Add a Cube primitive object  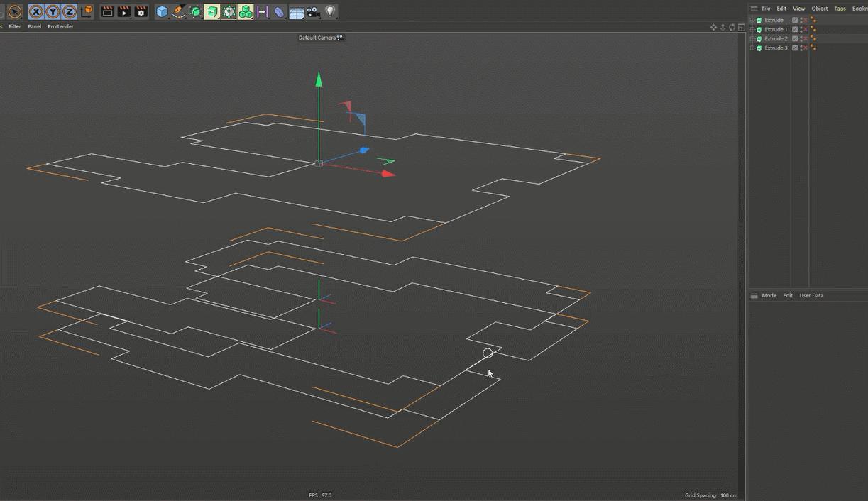click(x=162, y=11)
